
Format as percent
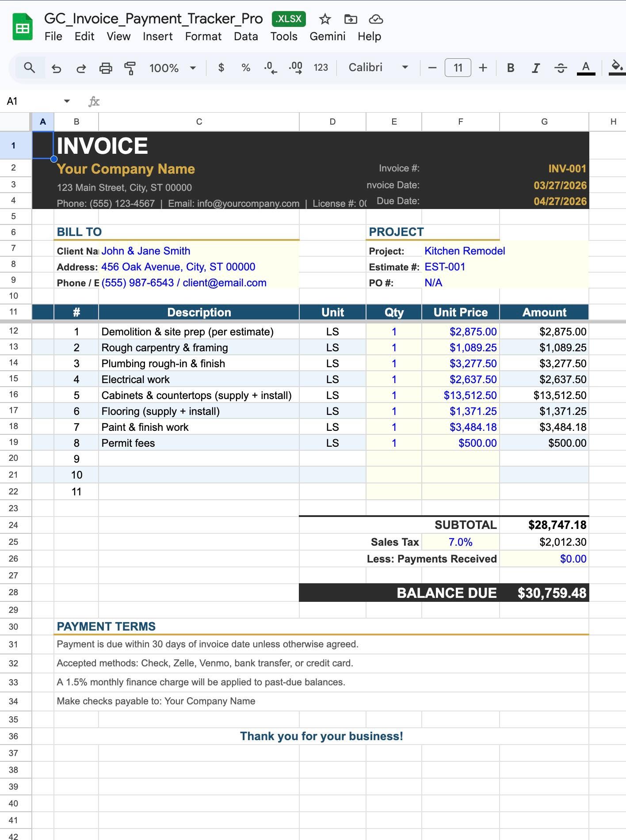tap(246, 68)
